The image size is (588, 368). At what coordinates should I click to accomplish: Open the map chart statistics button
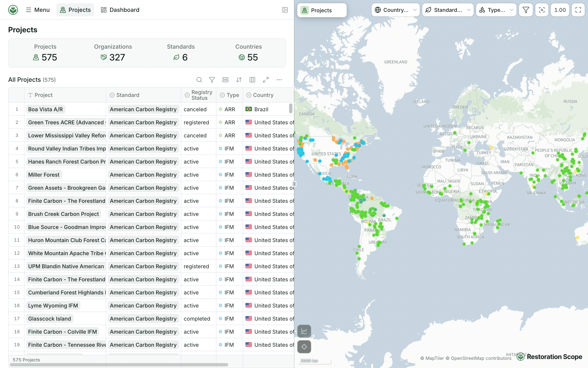(x=304, y=331)
